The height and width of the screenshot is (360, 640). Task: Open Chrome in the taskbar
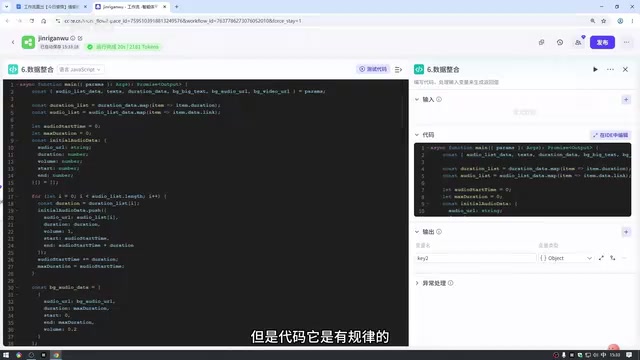(x=56, y=355)
